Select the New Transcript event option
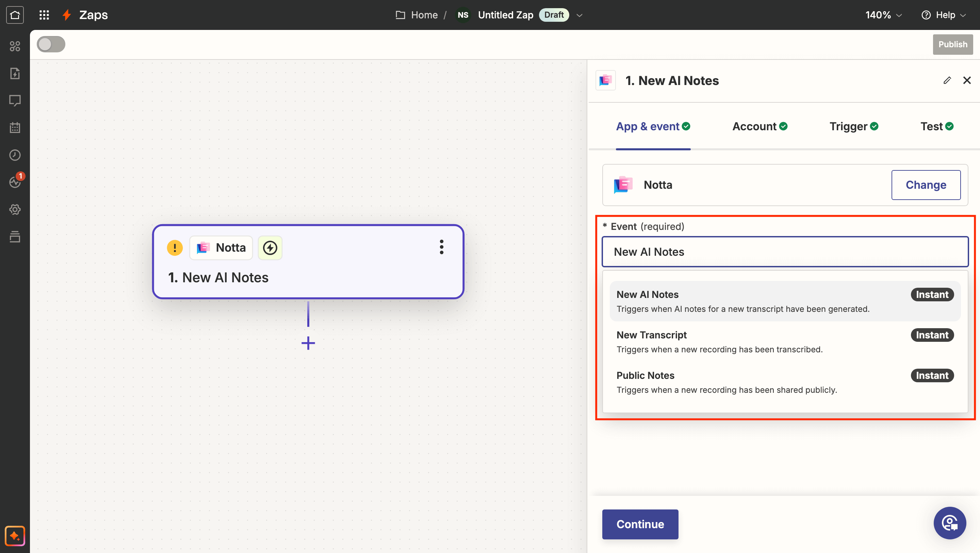 [785, 341]
